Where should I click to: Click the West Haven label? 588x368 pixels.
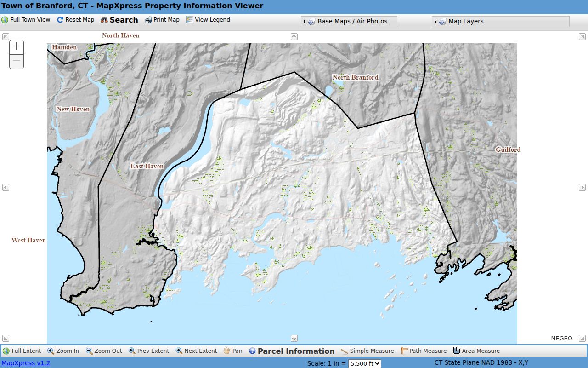tap(28, 240)
